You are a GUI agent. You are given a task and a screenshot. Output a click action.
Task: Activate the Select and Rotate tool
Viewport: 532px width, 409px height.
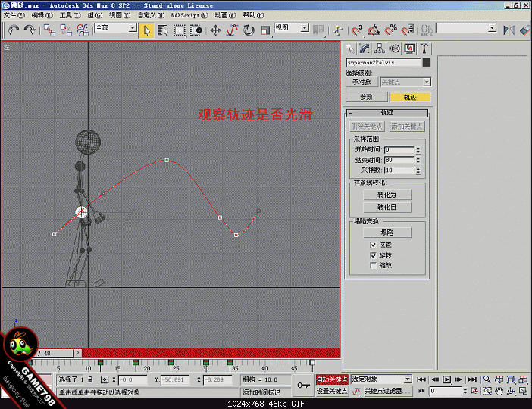[x=249, y=30]
